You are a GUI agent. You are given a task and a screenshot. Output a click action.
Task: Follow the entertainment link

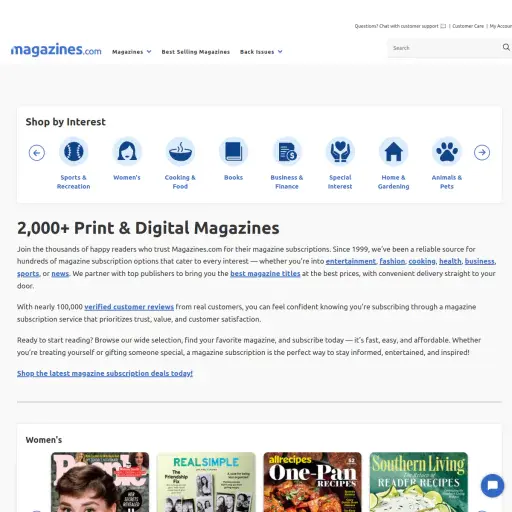coord(351,261)
